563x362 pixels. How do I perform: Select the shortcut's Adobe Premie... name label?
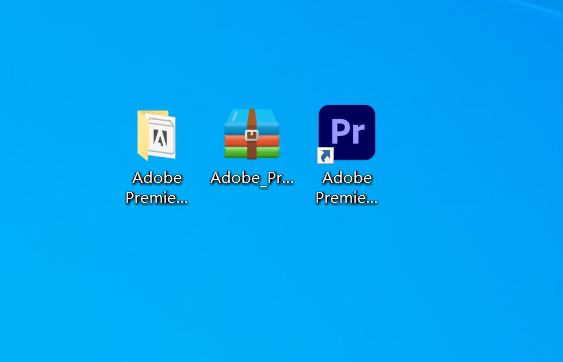[x=346, y=187]
